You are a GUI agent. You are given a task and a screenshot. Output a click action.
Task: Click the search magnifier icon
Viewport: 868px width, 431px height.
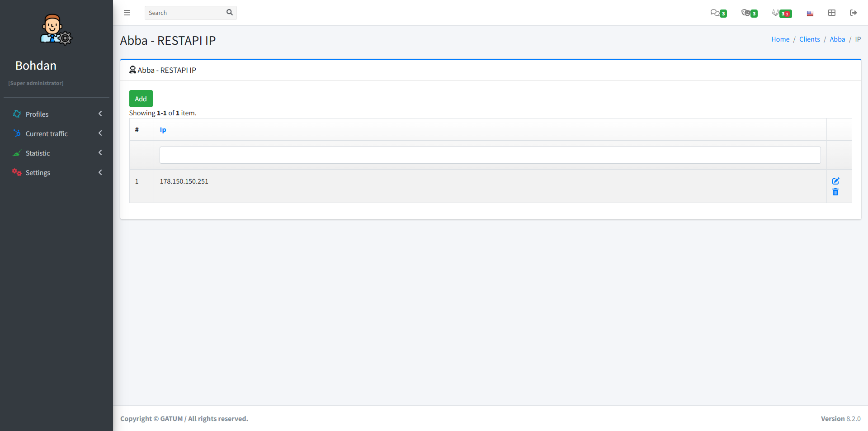229,13
